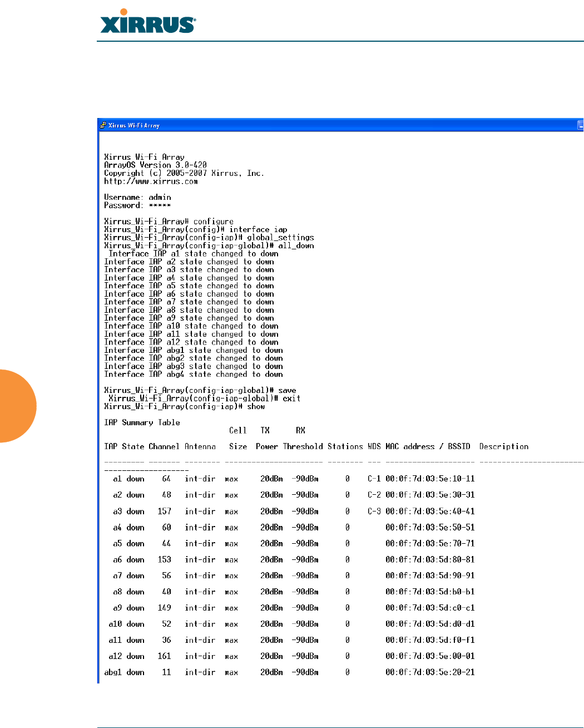Click channel value 157 in row a3
584x728 pixels.
click(x=164, y=511)
